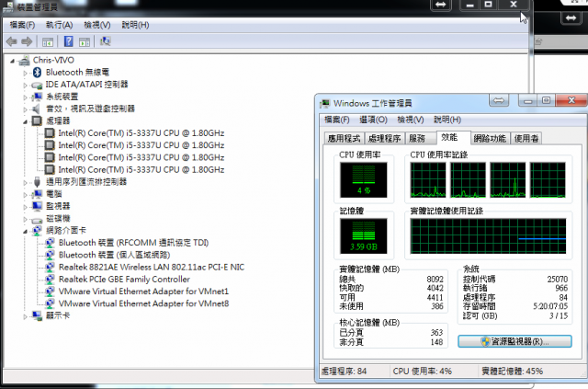Click the scan for hardware changes icon
Screen dimensions: 588x389
point(105,41)
